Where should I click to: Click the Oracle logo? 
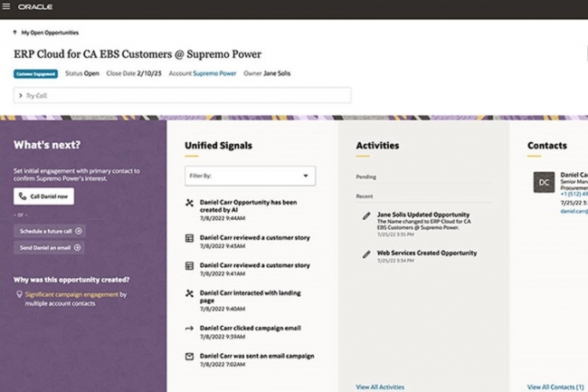[35, 6]
